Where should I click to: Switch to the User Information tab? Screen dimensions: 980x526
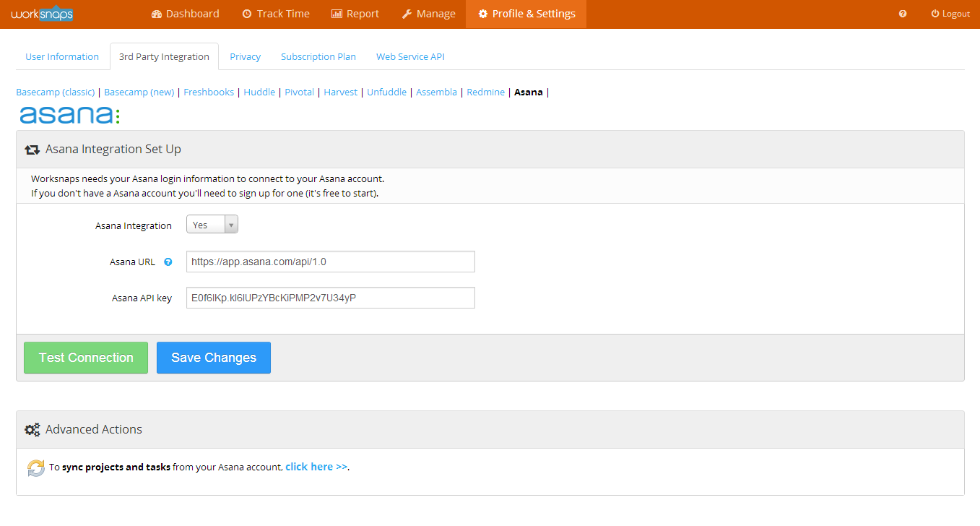(x=62, y=56)
